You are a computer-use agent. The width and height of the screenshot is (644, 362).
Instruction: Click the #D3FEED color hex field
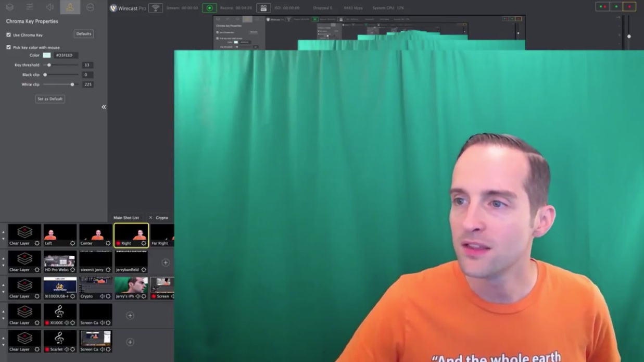click(66, 55)
